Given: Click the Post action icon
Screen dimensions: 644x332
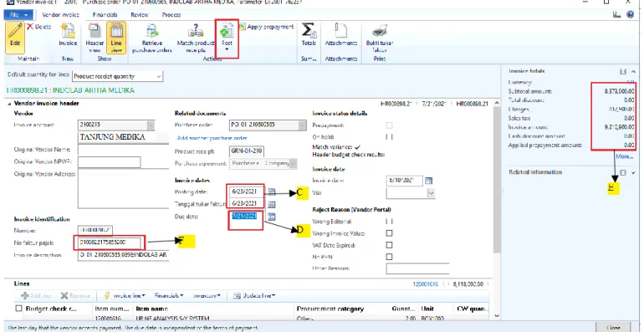Looking at the screenshot, I should (x=227, y=30).
